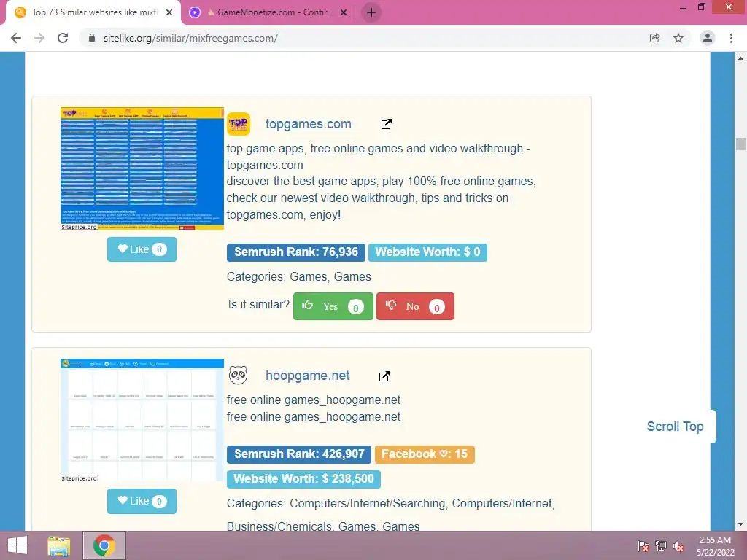Click Semrush Rank: 76,936 badge
Viewport: 747px width, 560px height.
(x=296, y=252)
